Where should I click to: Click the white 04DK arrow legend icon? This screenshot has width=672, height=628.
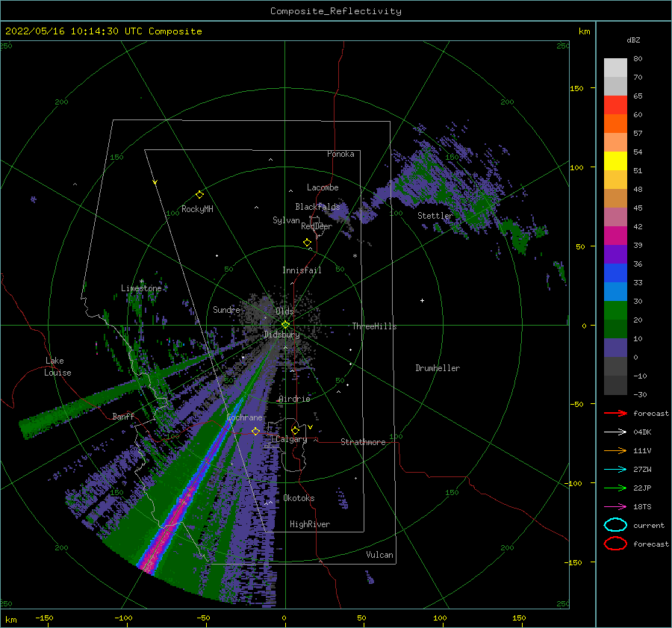[615, 432]
